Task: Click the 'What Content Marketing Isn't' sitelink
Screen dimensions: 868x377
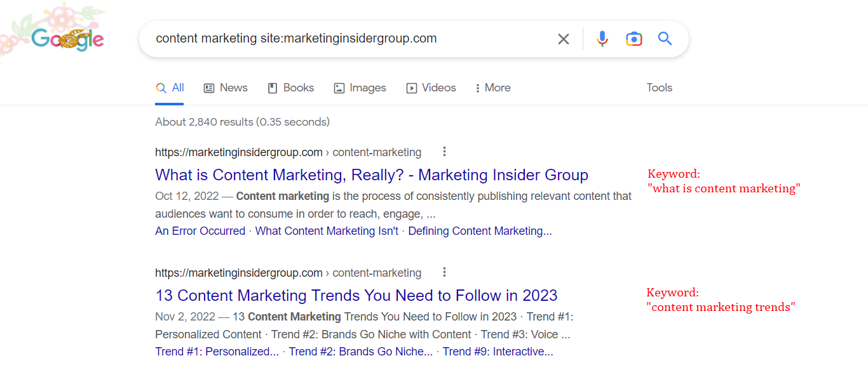Action: [x=326, y=230]
